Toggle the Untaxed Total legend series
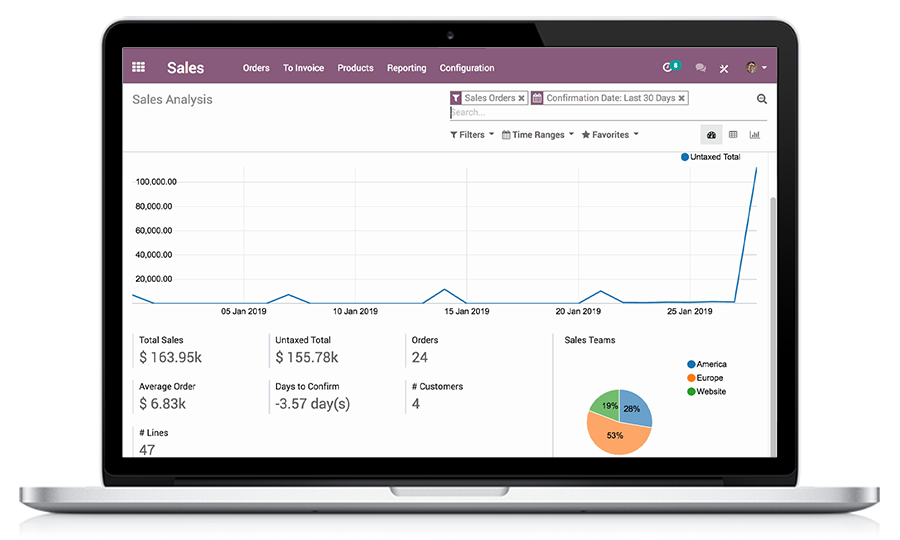Viewport: 900px width, 540px height. tap(711, 157)
